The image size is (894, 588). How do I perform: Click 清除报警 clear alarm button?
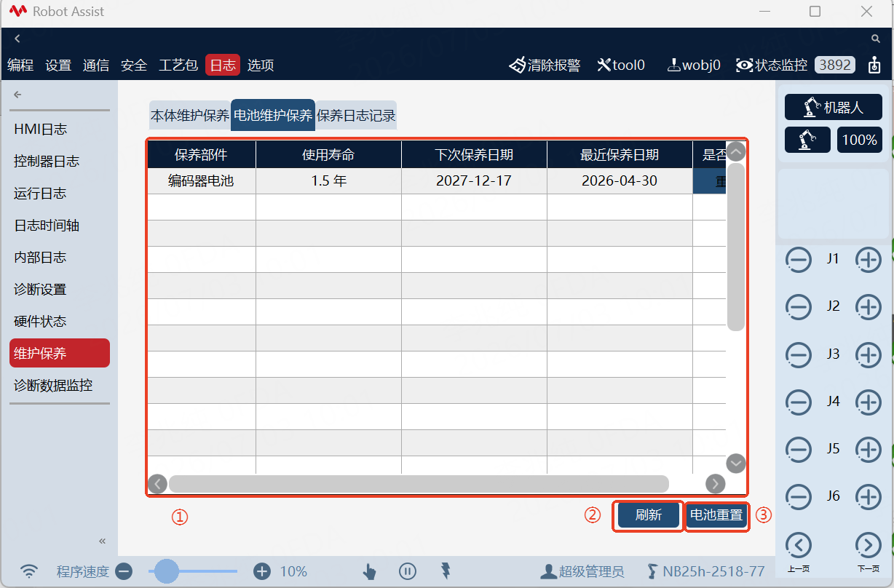545,65
